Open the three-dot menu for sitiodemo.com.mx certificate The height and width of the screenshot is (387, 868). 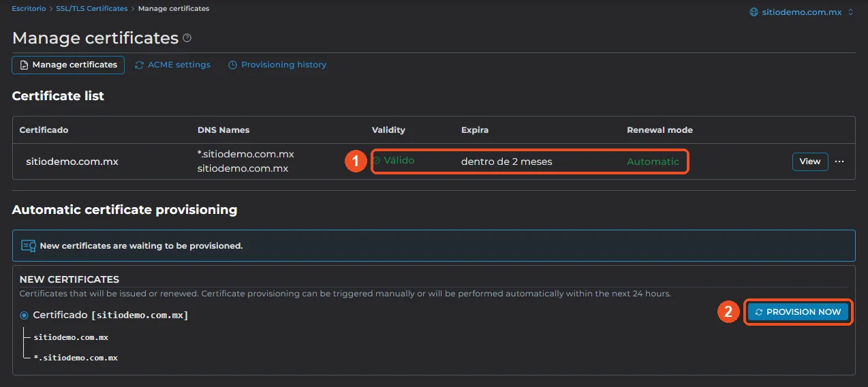(839, 161)
